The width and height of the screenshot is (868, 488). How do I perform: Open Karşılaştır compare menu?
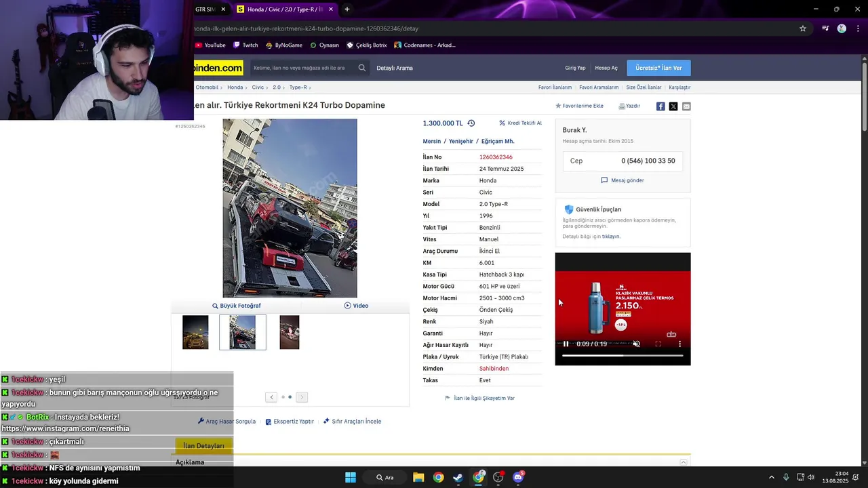(679, 87)
